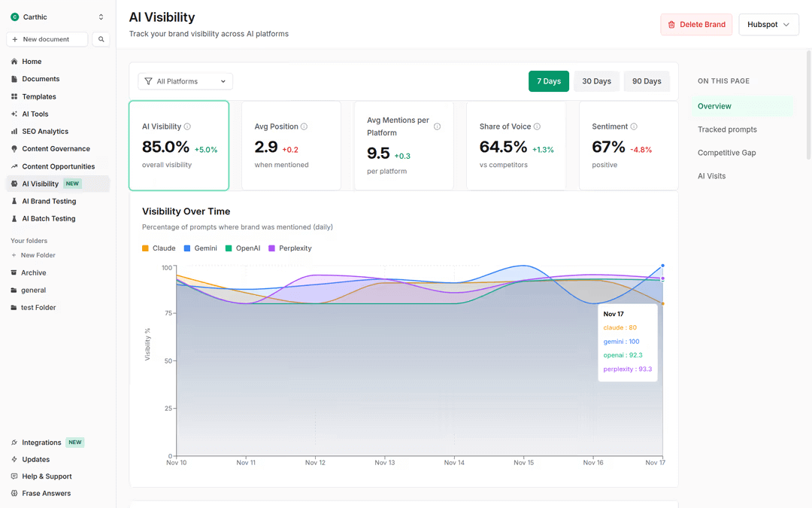812x508 pixels.
Task: Click the Nov 17 data point marker
Action: tap(662, 266)
